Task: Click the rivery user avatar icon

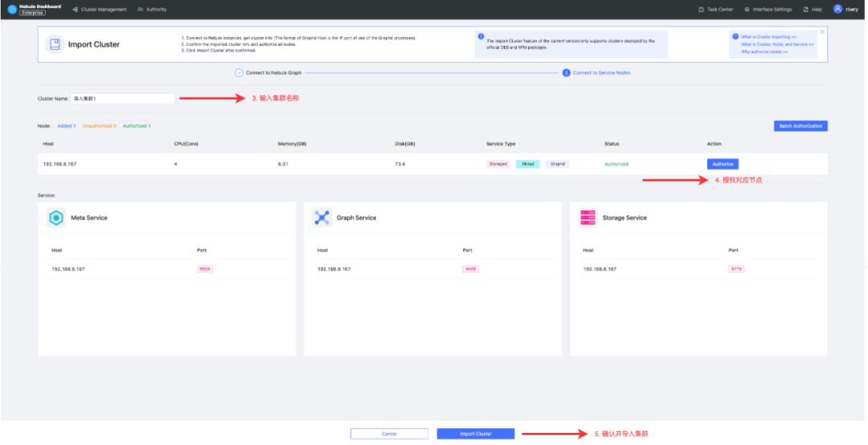Action: (x=837, y=9)
